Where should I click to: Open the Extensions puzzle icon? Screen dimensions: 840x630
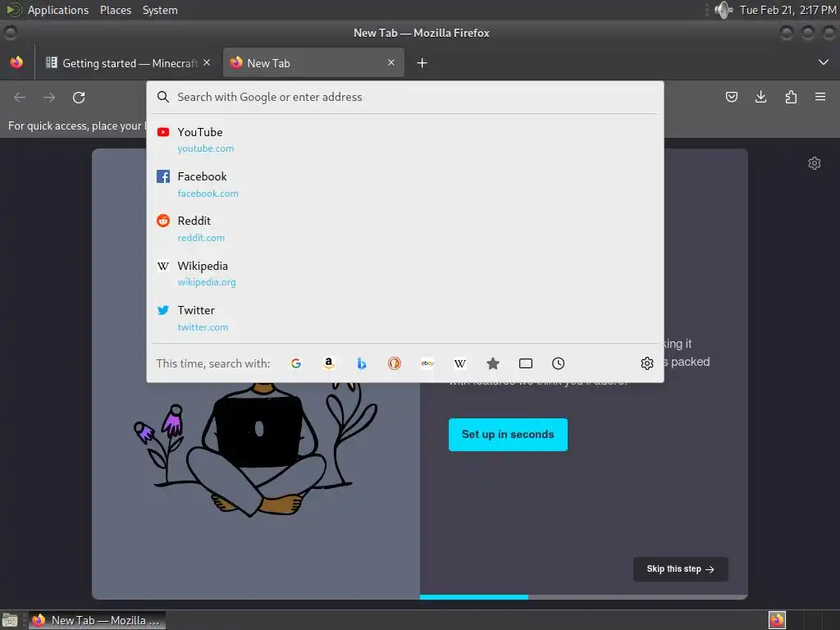click(791, 97)
